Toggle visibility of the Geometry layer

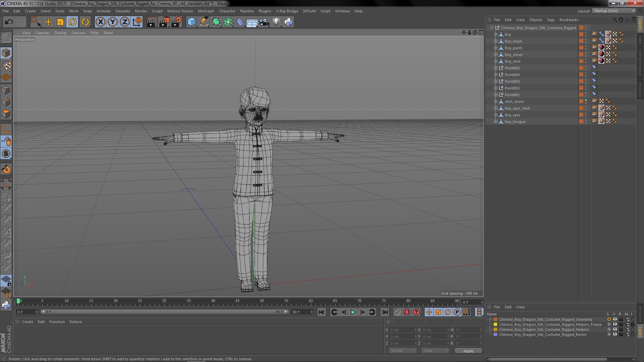pyautogui.click(x=615, y=319)
